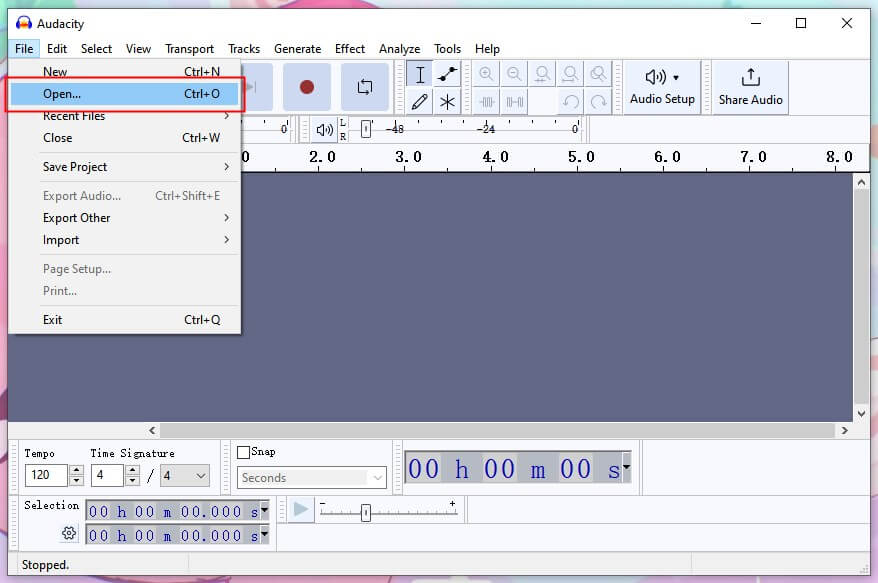Expand the Recent Files submenu

[124, 116]
